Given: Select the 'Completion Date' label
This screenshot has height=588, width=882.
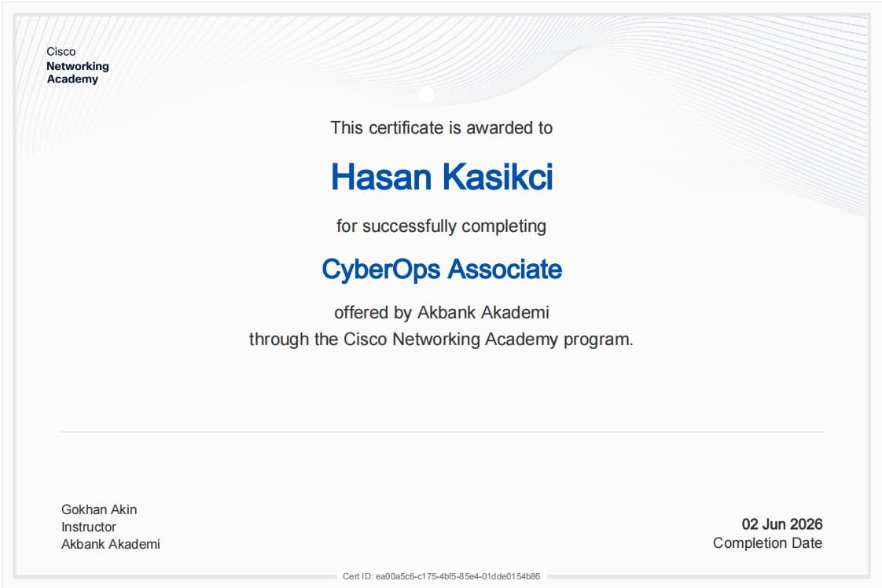Looking at the screenshot, I should [x=768, y=543].
